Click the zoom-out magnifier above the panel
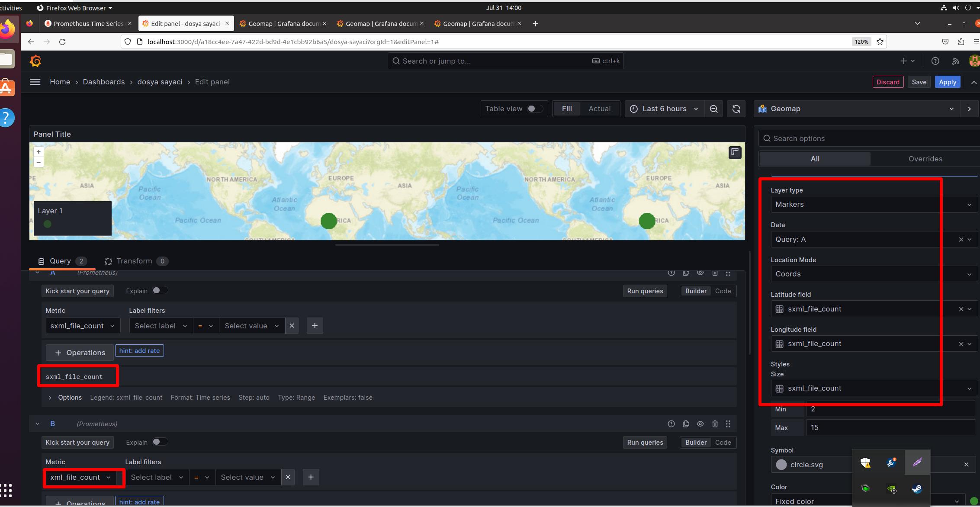 click(x=713, y=109)
